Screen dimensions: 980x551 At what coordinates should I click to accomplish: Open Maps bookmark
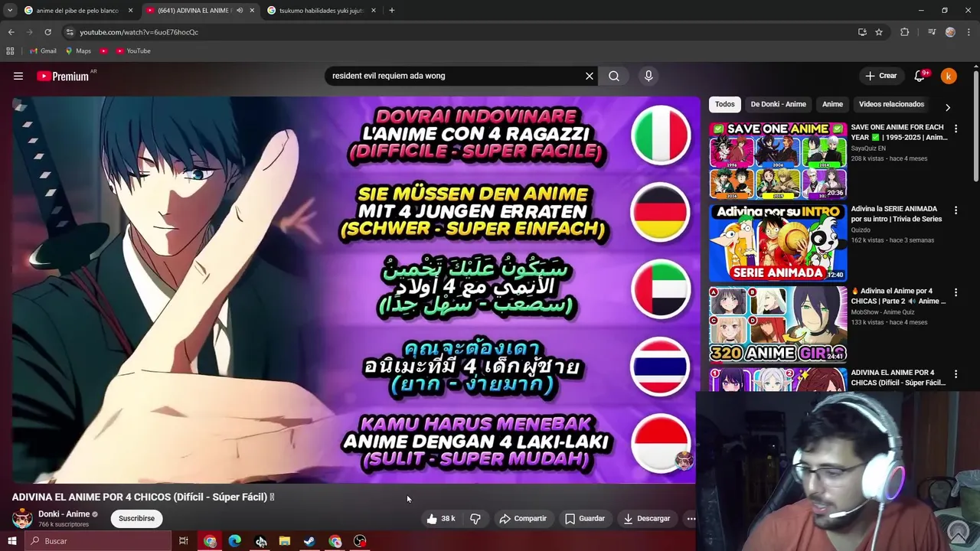[78, 51]
